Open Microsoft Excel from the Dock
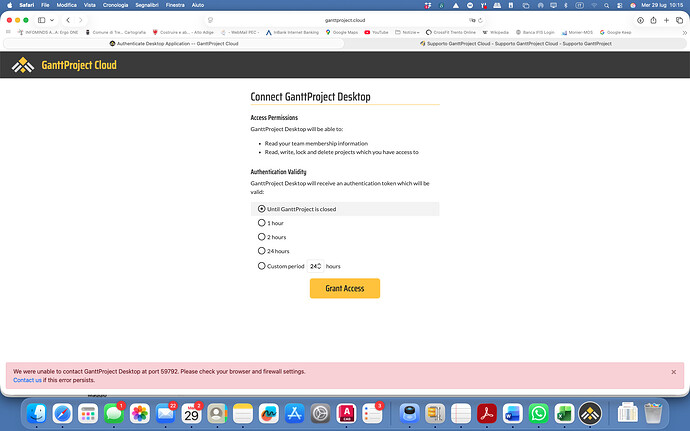690x431 pixels. point(564,413)
